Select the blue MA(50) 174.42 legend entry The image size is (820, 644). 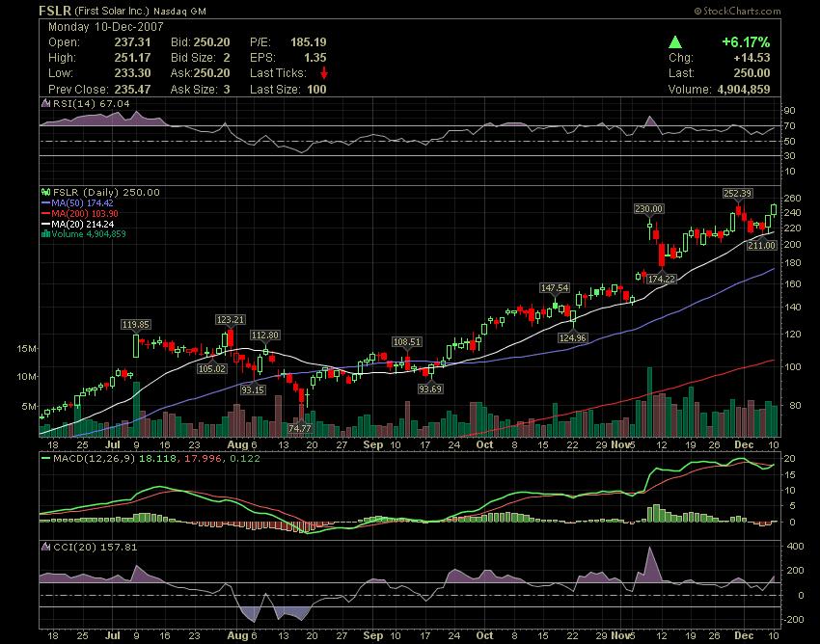[77, 202]
